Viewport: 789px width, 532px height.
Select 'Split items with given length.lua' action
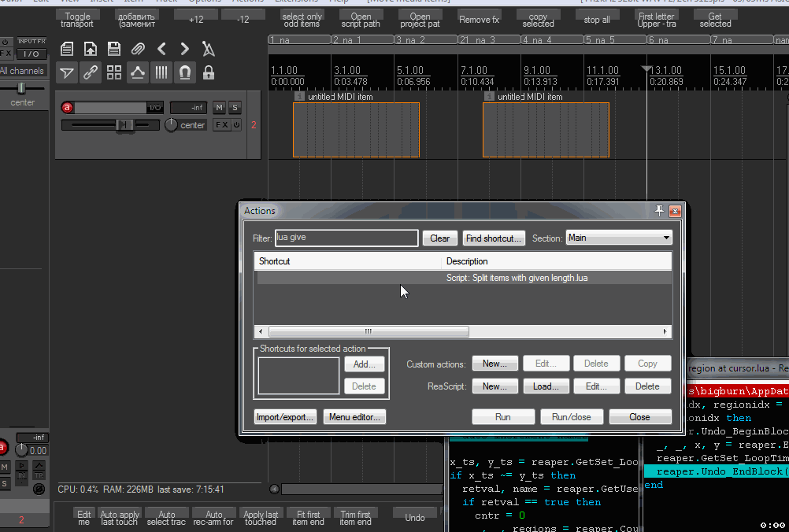coord(517,278)
